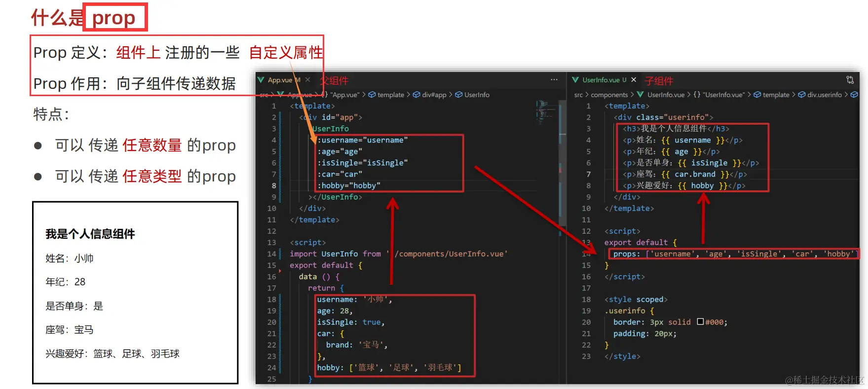
Task: Click the :username="username" attribute line
Action: point(363,140)
